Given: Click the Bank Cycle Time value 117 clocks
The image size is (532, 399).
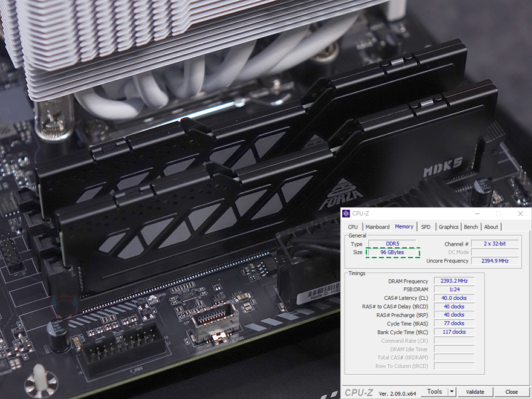Looking at the screenshot, I should (x=454, y=332).
